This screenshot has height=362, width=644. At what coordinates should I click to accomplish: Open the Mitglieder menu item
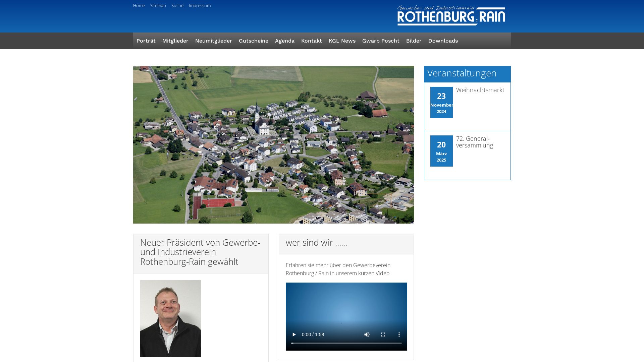175,41
